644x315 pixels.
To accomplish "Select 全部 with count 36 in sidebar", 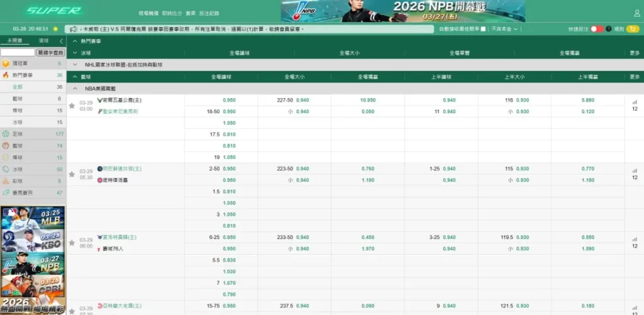I will click(33, 87).
